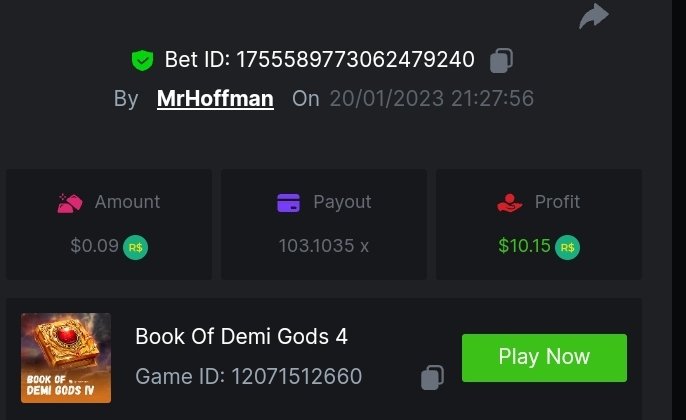Click the bet date 20/01/2023 timestamp

[431, 99]
